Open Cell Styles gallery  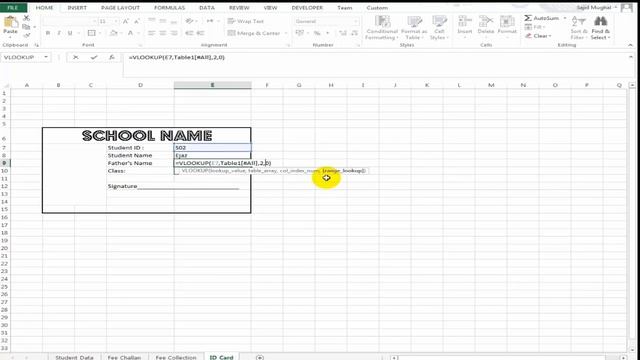point(439,27)
